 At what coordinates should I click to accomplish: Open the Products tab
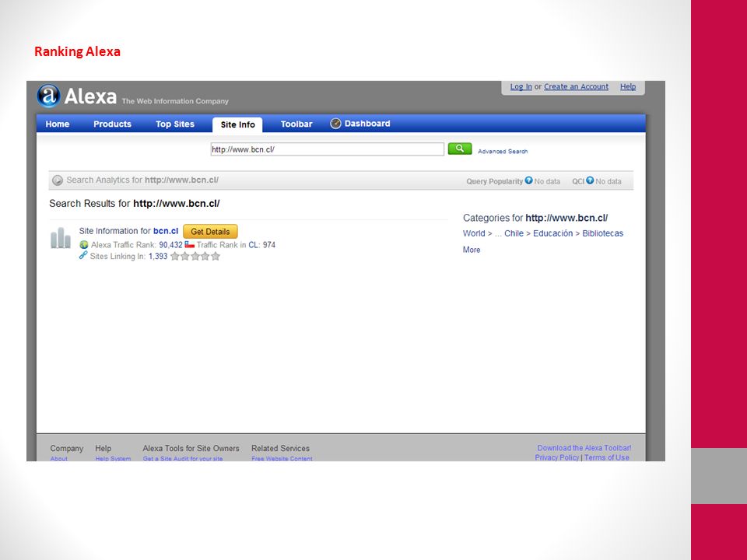click(112, 124)
